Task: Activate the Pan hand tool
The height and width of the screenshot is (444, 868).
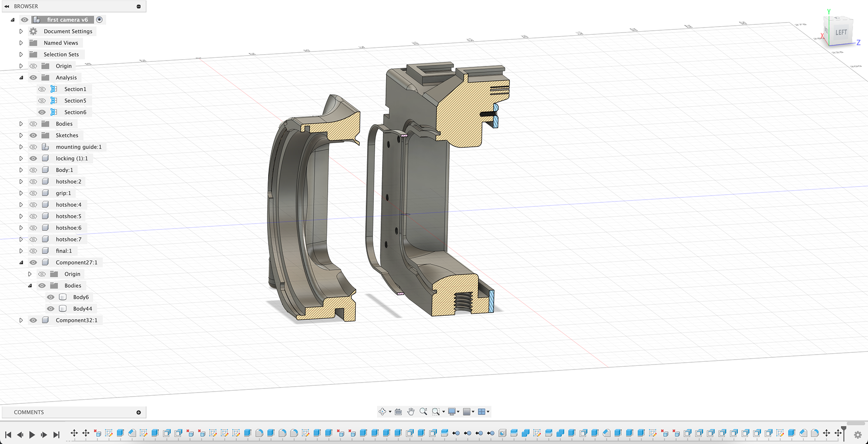Action: click(x=410, y=411)
